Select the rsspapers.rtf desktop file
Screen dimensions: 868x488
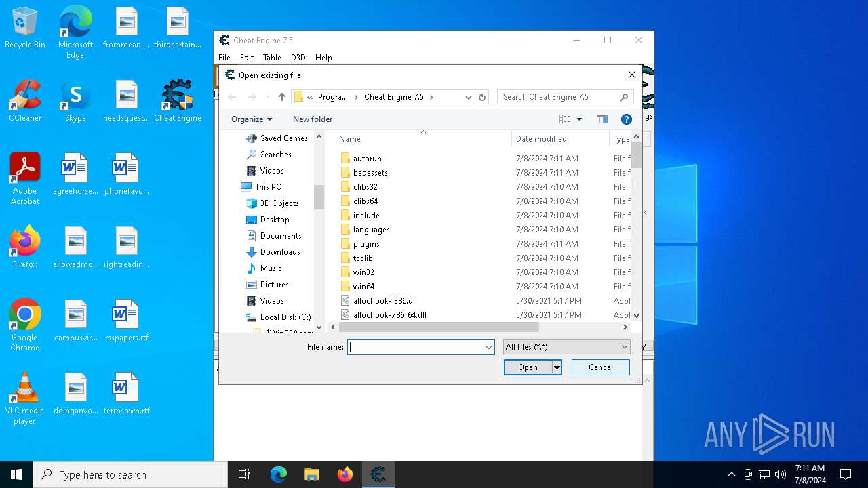(x=126, y=321)
